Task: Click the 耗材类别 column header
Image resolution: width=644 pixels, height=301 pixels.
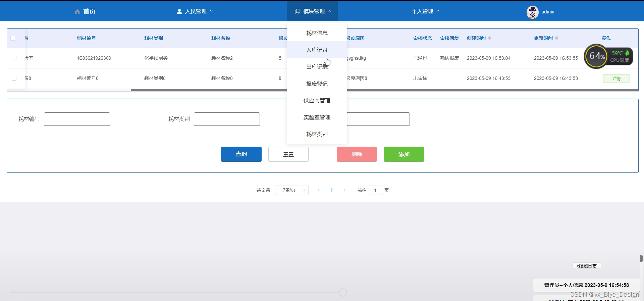Action: click(154, 38)
